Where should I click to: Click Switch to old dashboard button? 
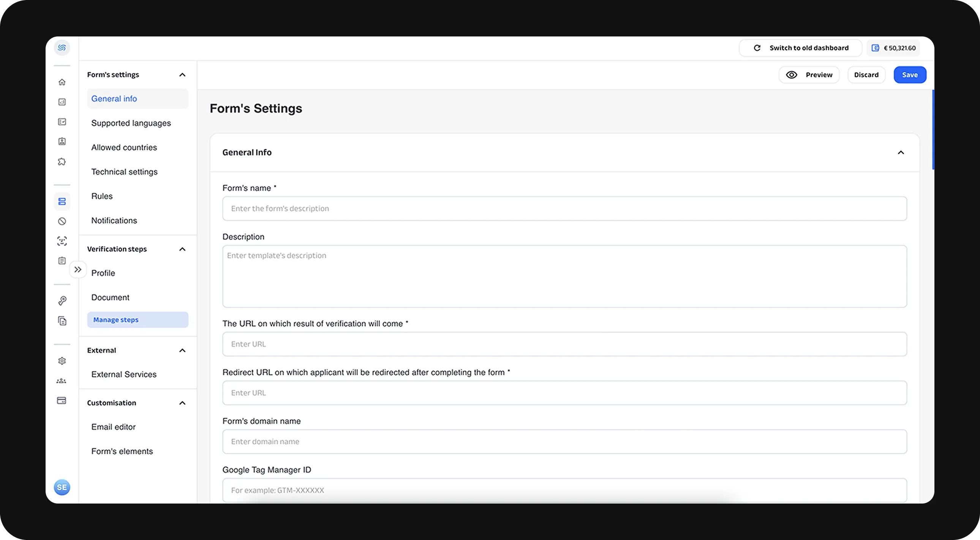(800, 48)
